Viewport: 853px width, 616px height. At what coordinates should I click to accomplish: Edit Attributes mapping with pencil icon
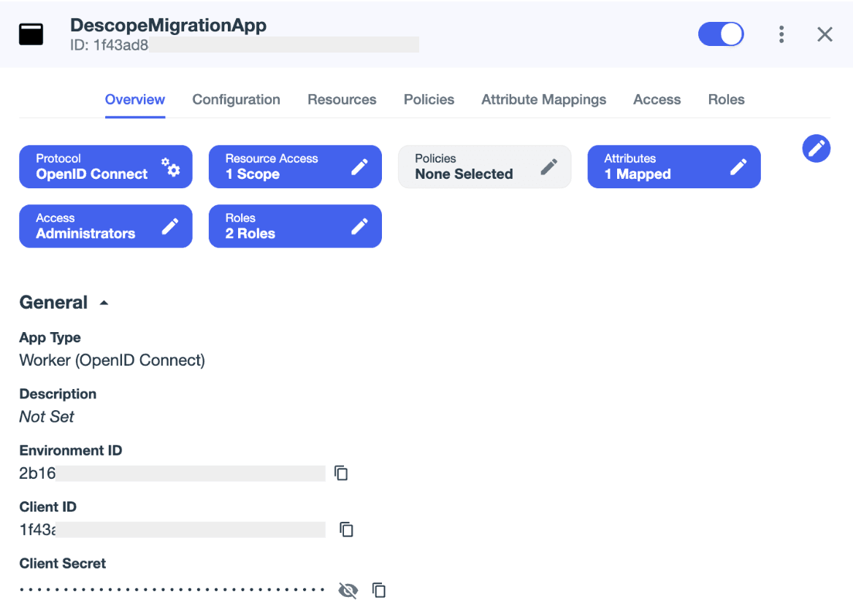click(x=738, y=166)
